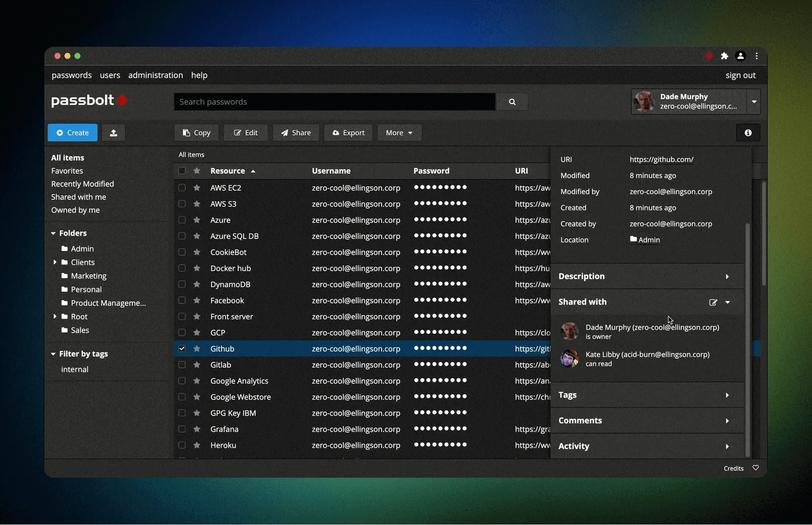Screen dimensions: 812x525
Task: Open the browser profile icon
Action: (x=741, y=56)
